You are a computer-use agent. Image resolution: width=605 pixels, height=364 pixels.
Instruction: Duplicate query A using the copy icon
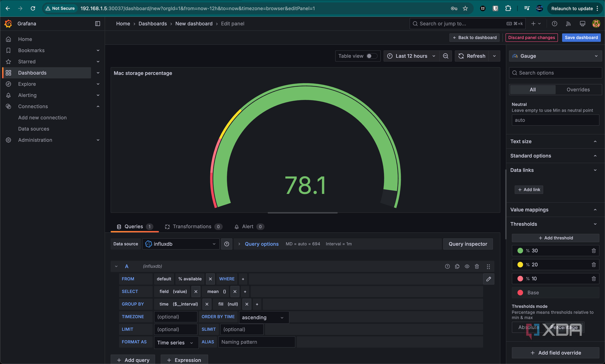pos(457,266)
